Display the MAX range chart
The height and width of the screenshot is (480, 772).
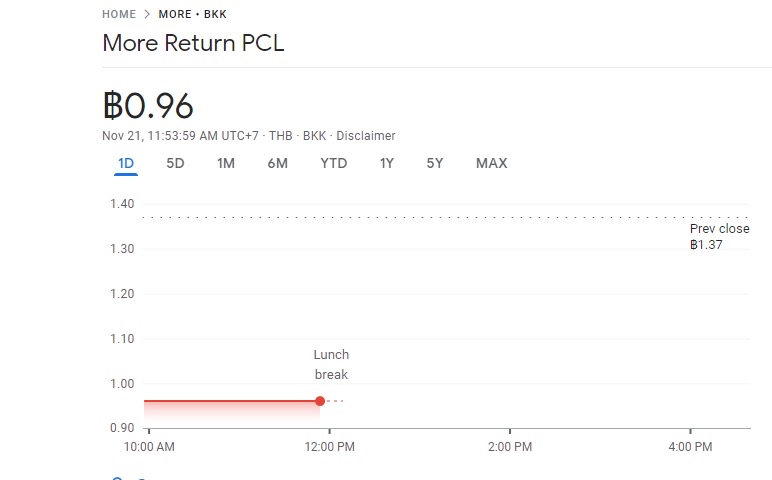[491, 163]
